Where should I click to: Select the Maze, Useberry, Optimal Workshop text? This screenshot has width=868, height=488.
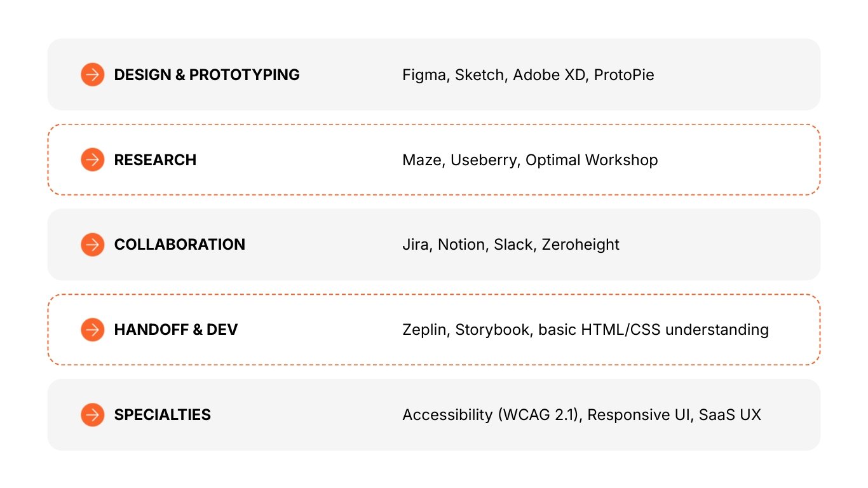click(530, 160)
